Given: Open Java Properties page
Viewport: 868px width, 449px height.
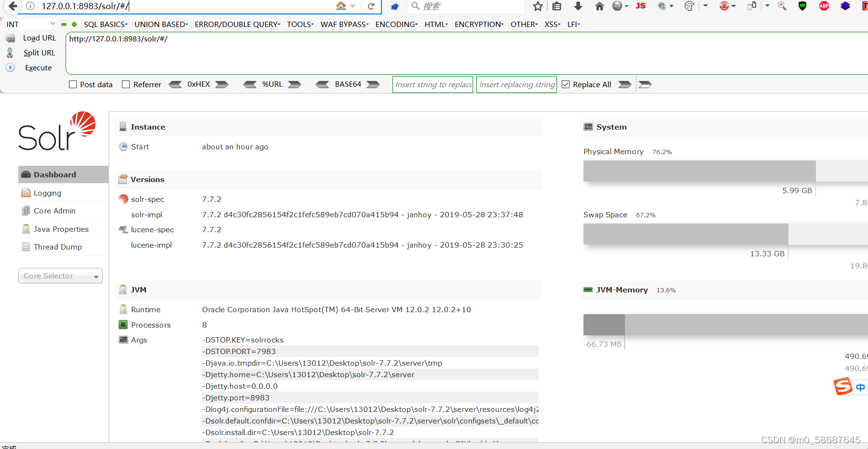Looking at the screenshot, I should tap(63, 229).
